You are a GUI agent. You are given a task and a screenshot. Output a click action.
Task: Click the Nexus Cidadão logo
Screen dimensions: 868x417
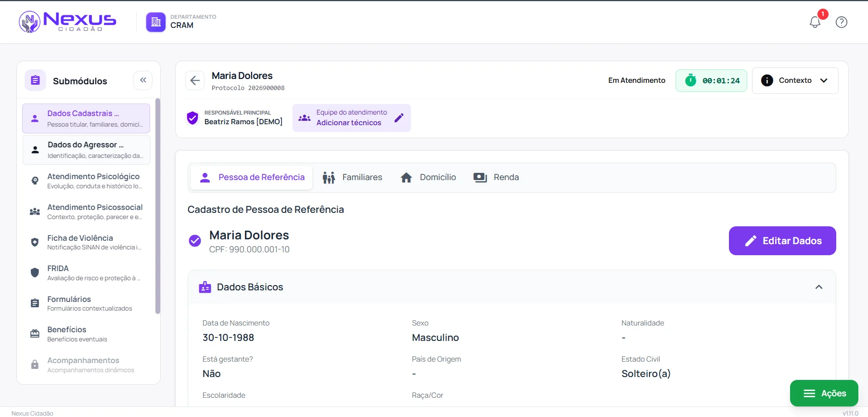point(67,22)
